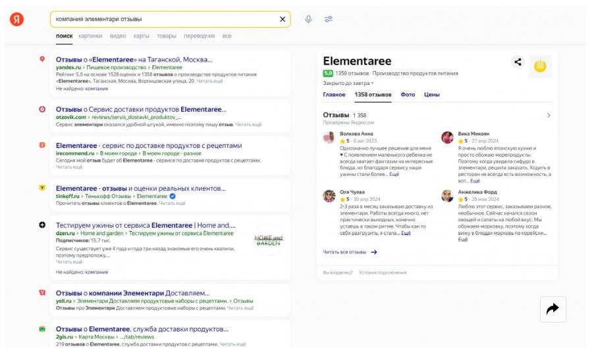Click Читать все отзывы link

(x=350, y=252)
